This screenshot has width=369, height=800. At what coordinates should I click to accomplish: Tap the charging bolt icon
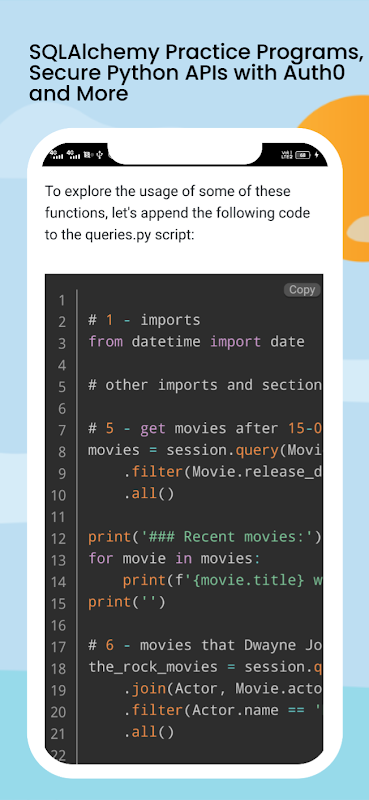[317, 155]
